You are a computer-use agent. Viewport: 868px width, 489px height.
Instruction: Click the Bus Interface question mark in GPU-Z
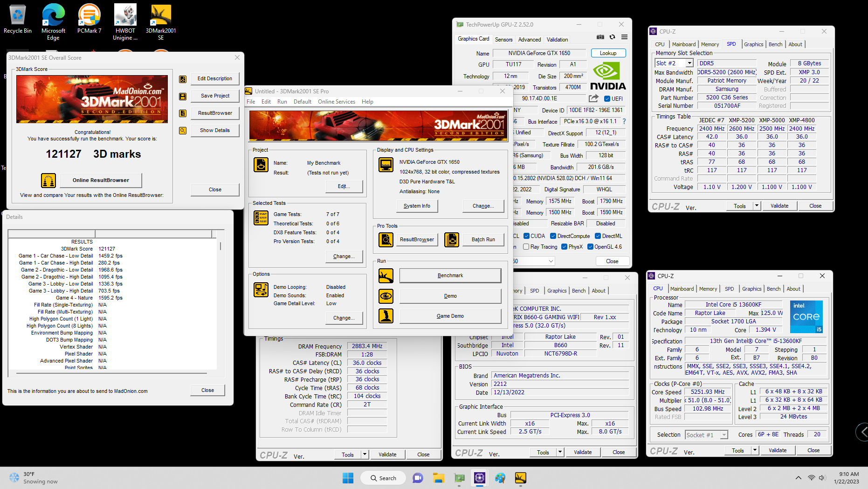point(624,121)
